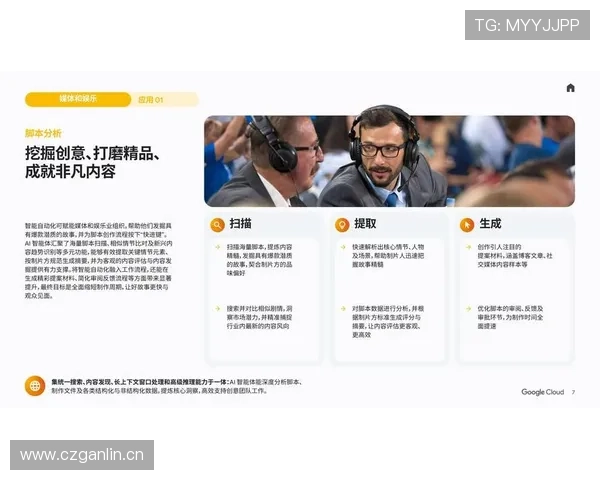Click the Google Cloud logo
The width and height of the screenshot is (600, 480).
pyautogui.click(x=543, y=392)
